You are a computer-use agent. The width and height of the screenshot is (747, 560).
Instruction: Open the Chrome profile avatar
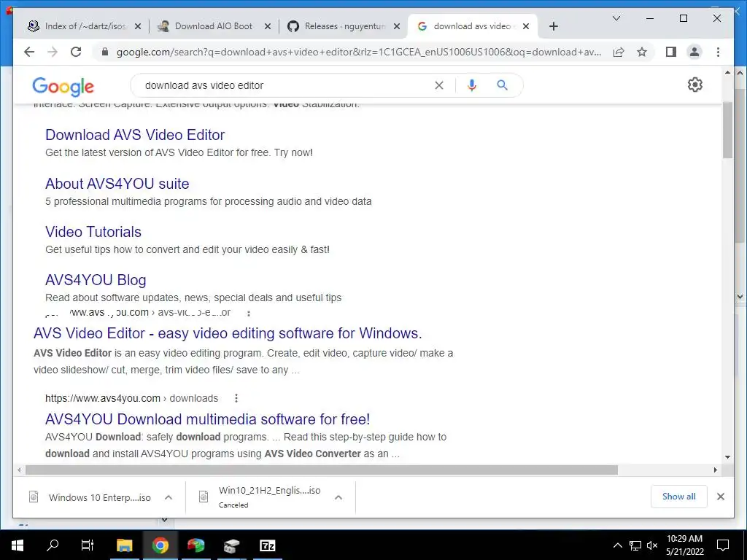point(694,52)
